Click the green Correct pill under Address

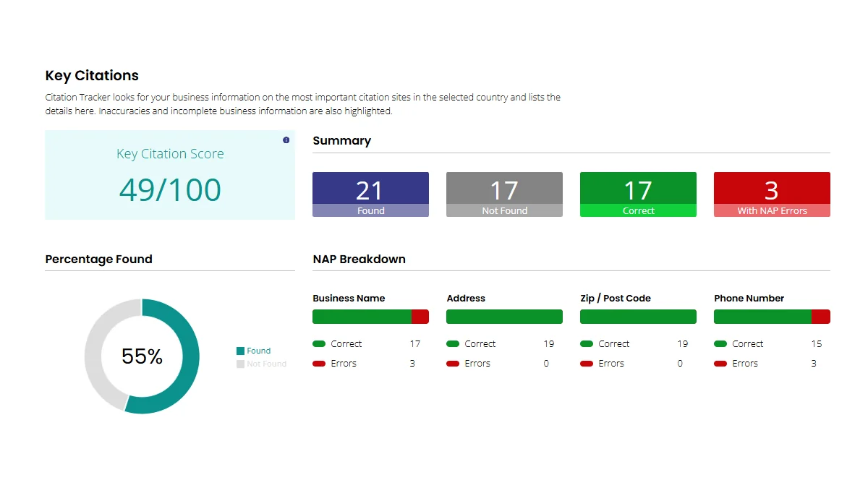coord(453,344)
